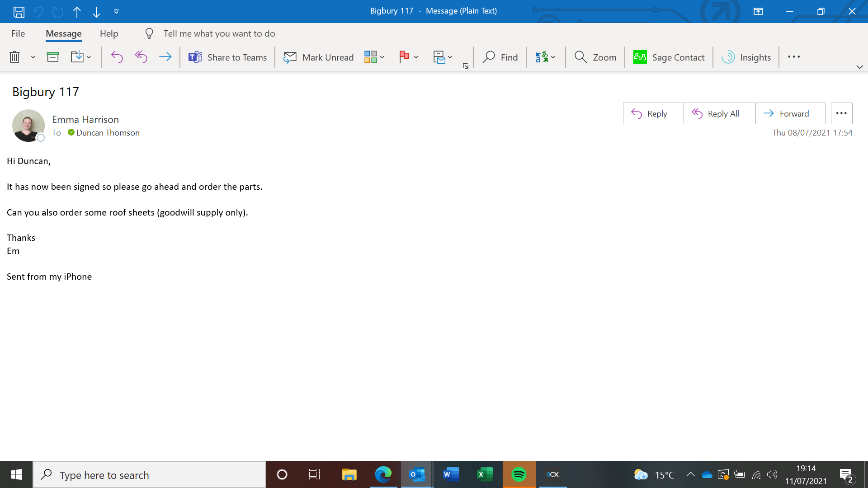Collapse the ribbon with chevron

(859, 67)
